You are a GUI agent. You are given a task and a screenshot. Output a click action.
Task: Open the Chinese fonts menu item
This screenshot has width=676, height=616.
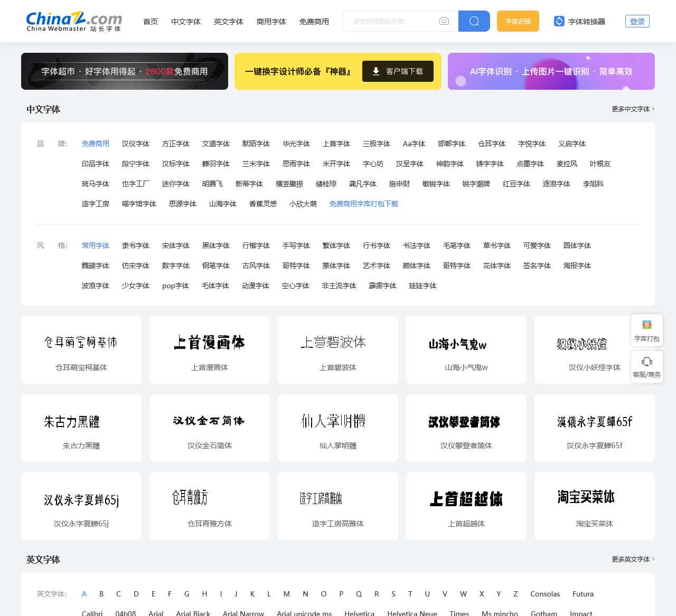point(186,22)
